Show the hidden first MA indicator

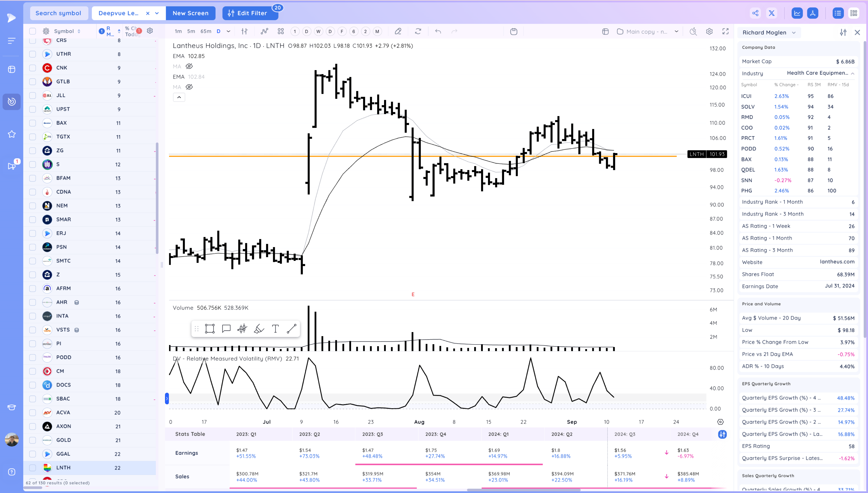(189, 66)
